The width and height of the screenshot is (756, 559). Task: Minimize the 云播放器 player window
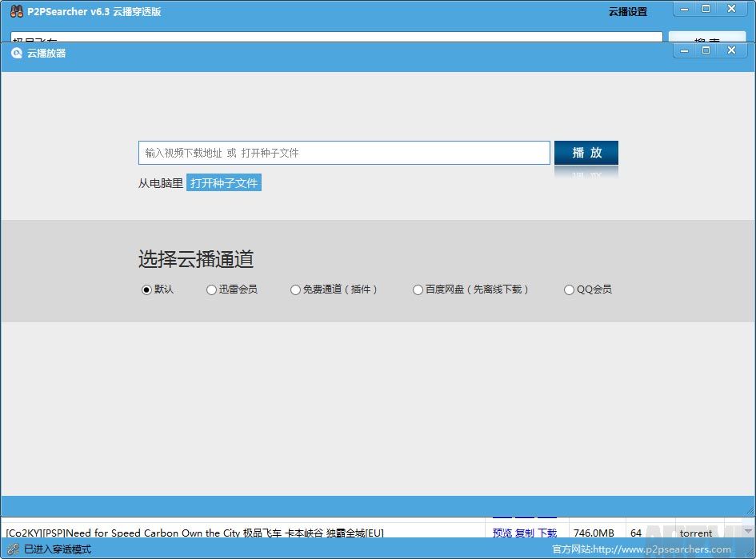[684, 50]
